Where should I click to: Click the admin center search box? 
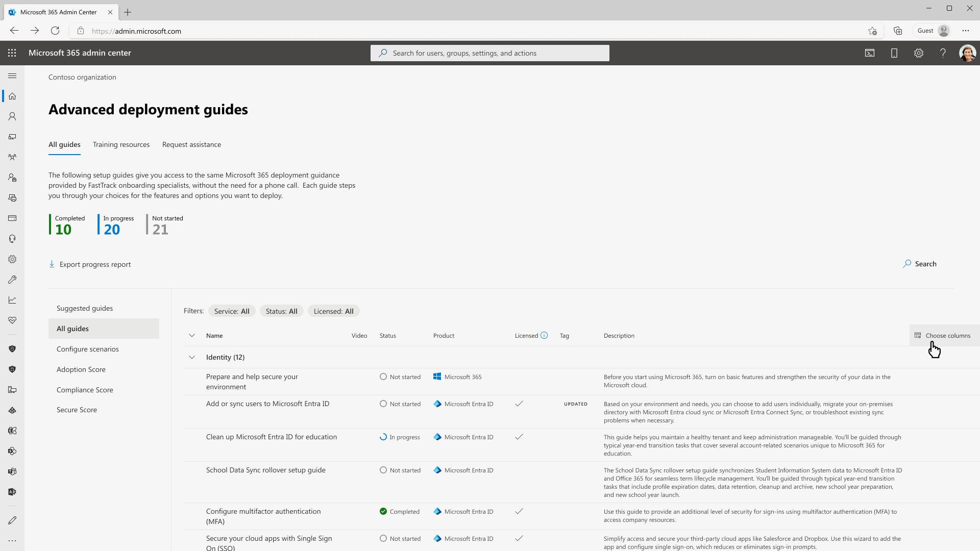(x=490, y=53)
